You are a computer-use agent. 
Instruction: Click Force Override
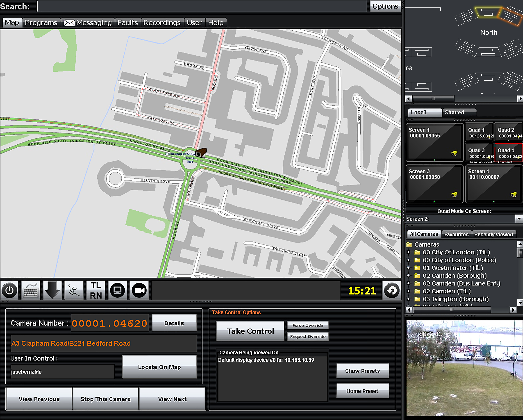click(x=308, y=325)
